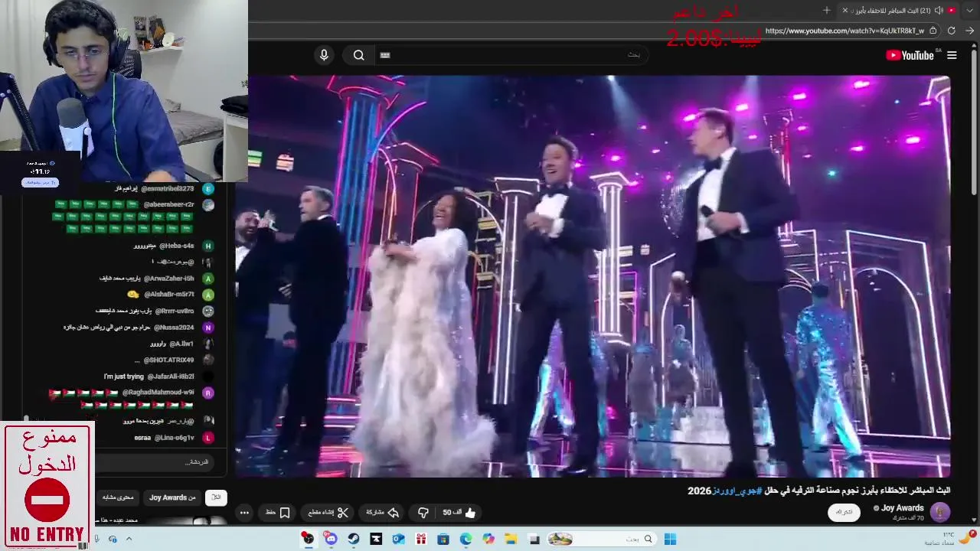Select the 'الكل' filter chip
Screen dimensions: 980x551
pos(217,497)
